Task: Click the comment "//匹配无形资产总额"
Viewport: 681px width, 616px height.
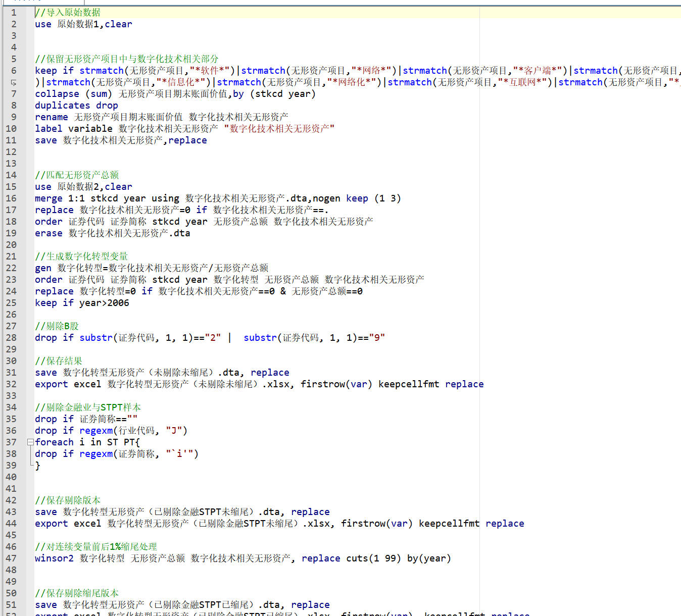Action: (x=77, y=175)
